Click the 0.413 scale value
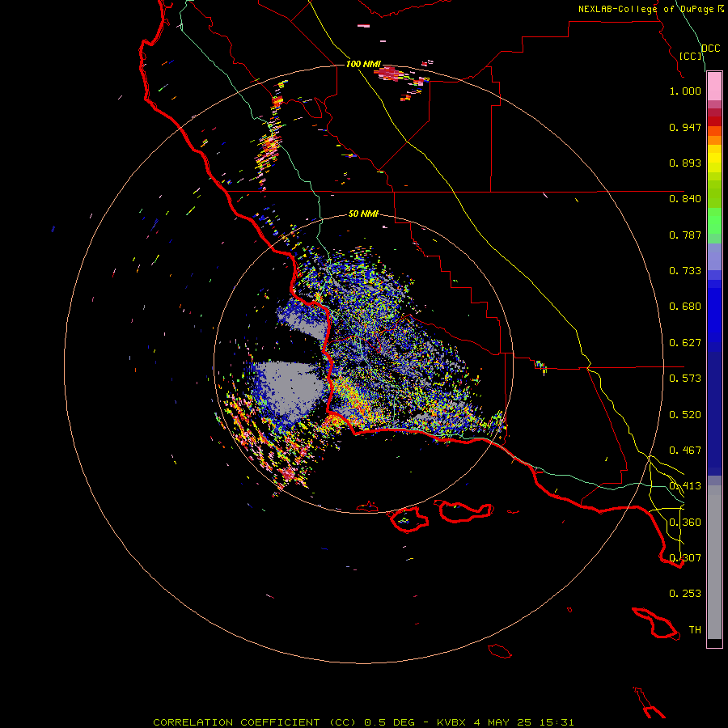 [x=685, y=486]
